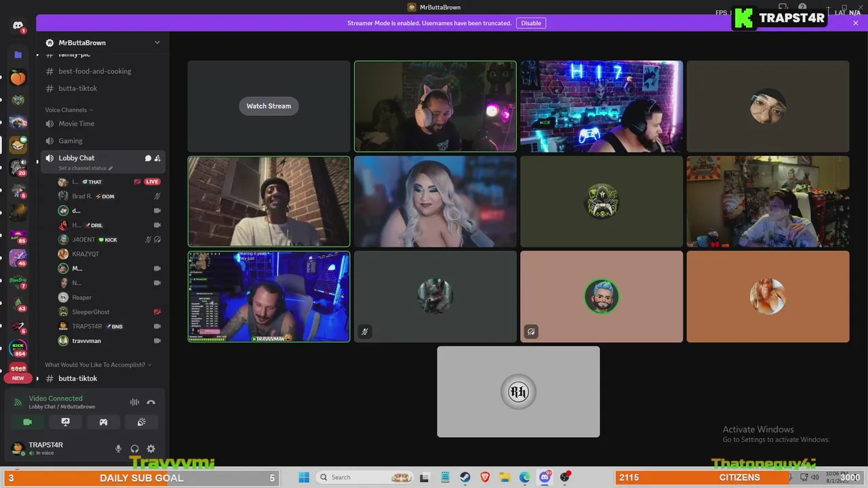The height and width of the screenshot is (488, 868).
Task: Open bottom butta-tiktok channel
Action: (x=103, y=378)
